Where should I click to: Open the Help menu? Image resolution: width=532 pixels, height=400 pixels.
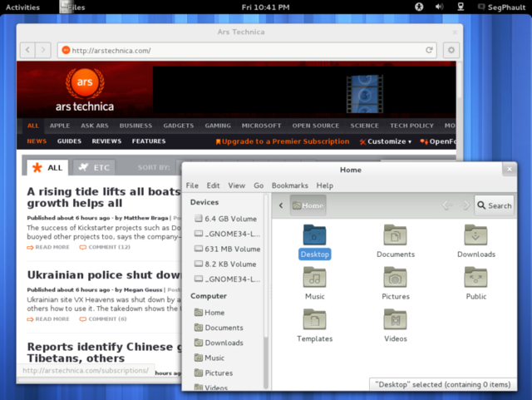click(x=325, y=185)
